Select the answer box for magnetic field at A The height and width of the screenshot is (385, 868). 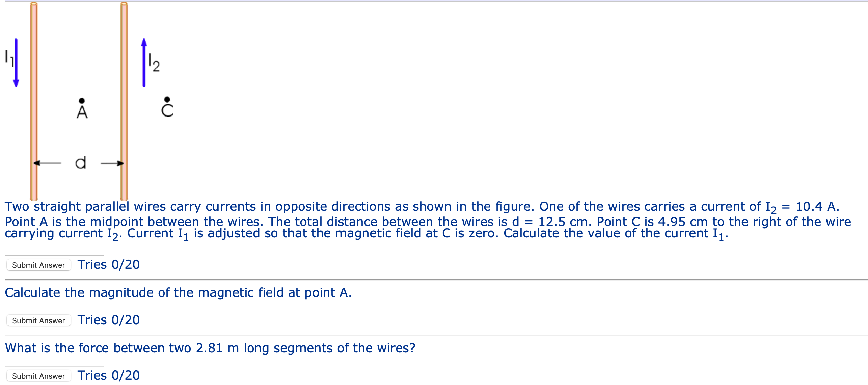(54, 304)
